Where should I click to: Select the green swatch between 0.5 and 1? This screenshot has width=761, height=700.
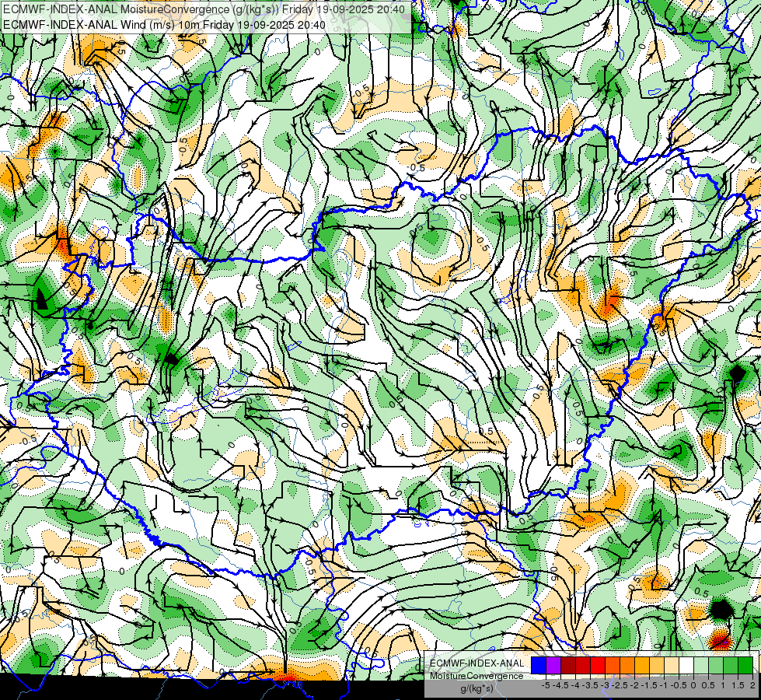716,665
